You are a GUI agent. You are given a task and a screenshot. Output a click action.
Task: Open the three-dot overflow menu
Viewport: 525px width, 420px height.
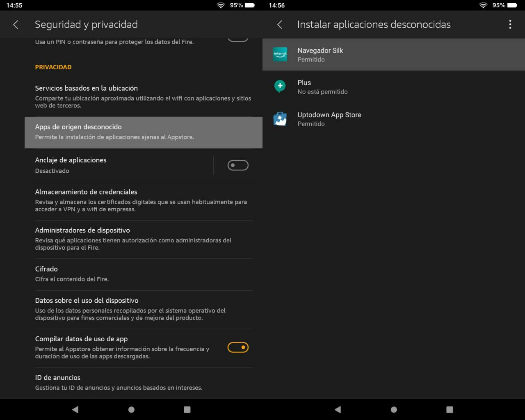[x=510, y=25]
